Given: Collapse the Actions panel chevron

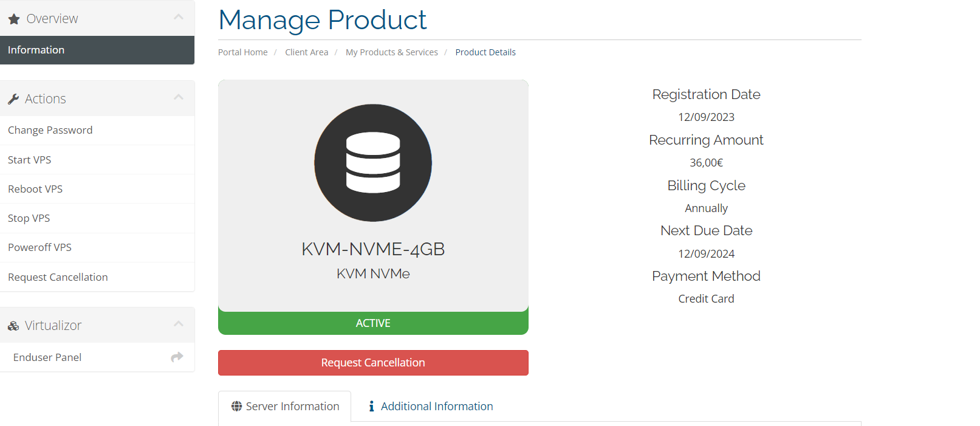Looking at the screenshot, I should click(x=179, y=97).
